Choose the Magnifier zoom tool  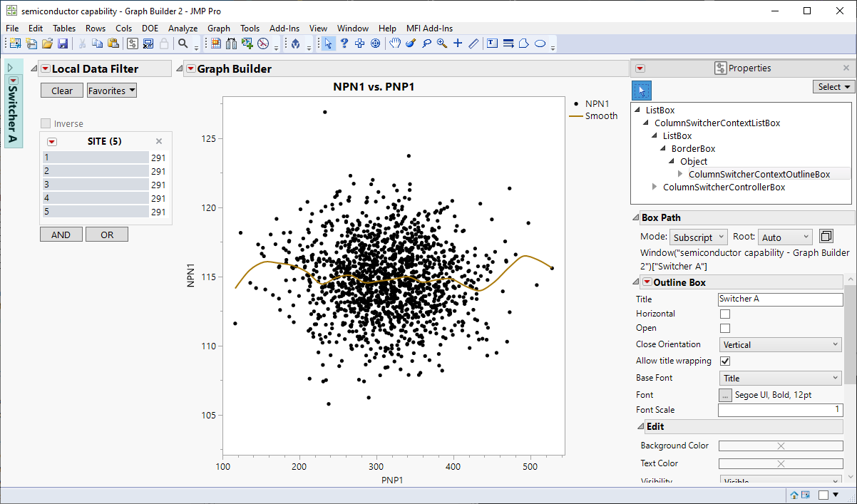point(442,43)
